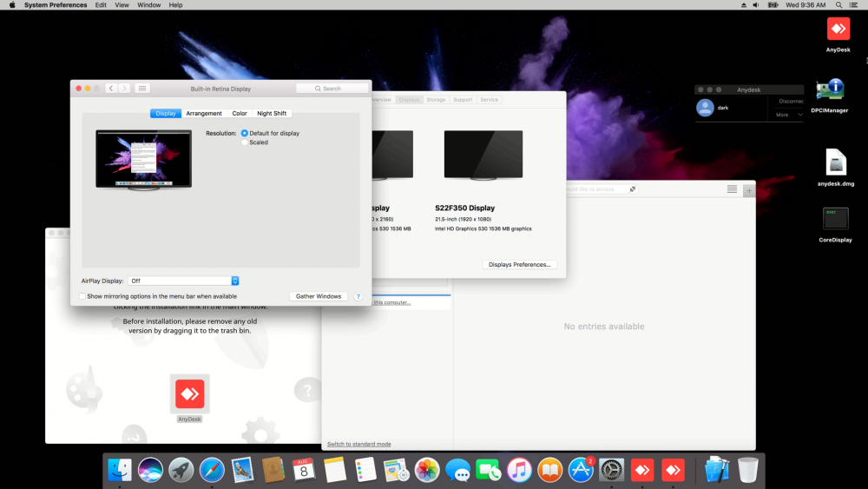Open Finder from the dock

point(120,470)
